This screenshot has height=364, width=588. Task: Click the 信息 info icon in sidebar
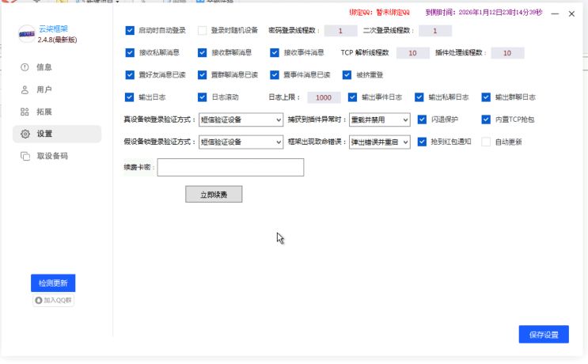pos(25,67)
